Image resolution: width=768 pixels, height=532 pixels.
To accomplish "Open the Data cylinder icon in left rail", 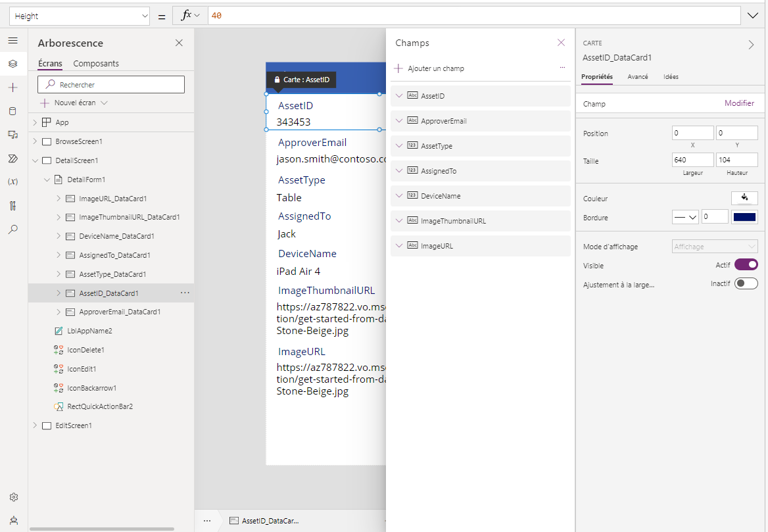I will (13, 111).
